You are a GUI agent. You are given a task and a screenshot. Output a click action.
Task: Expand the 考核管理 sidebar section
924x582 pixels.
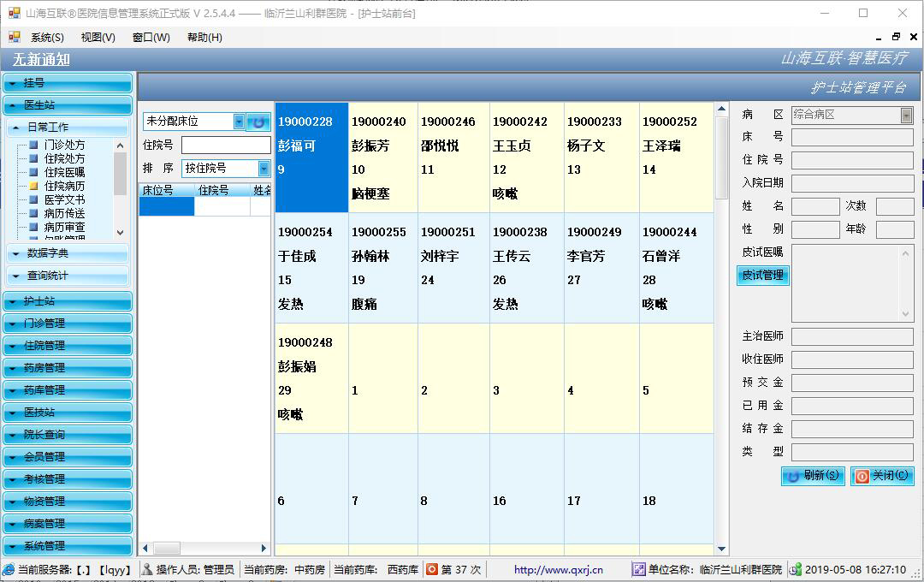coord(68,479)
